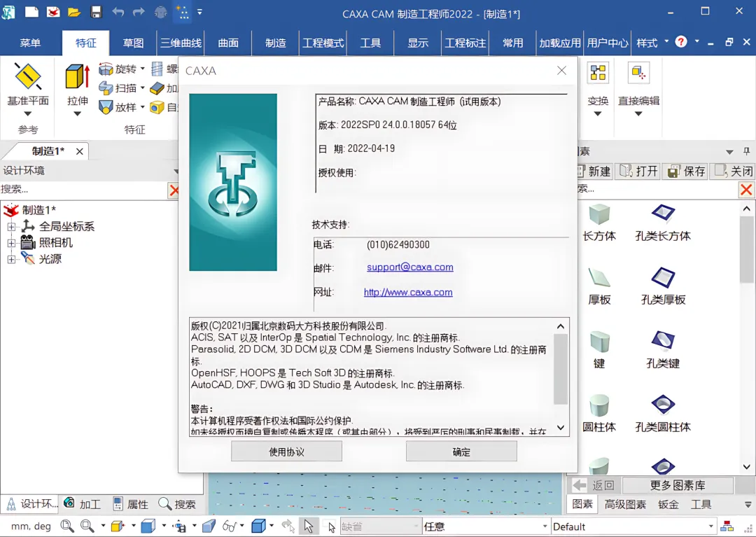
Task: Select the 孔类长方体 hole block primitive
Action: pyautogui.click(x=663, y=223)
